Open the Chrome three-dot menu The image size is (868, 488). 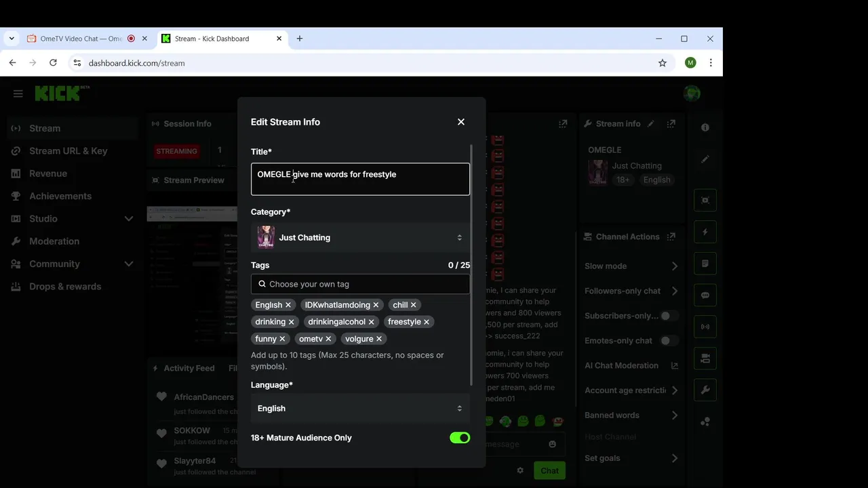click(711, 63)
